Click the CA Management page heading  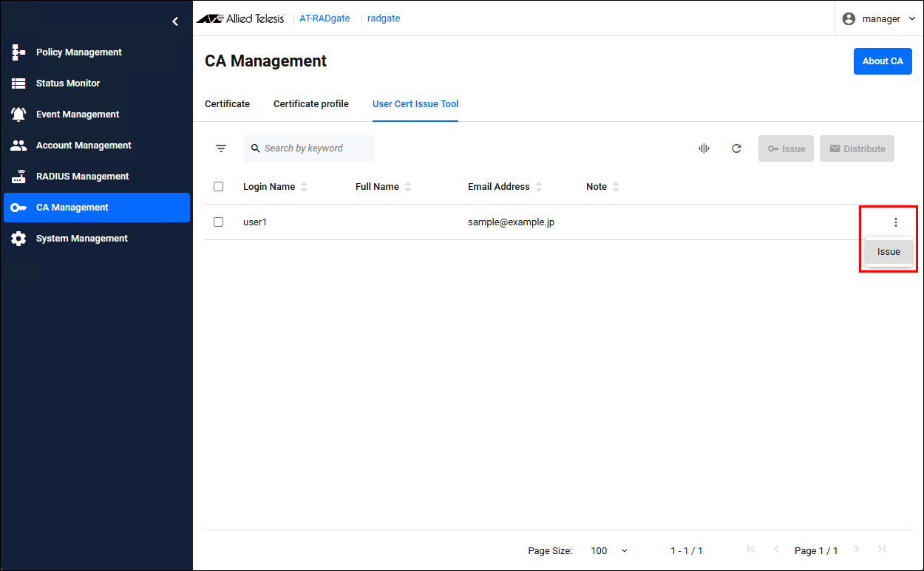265,61
